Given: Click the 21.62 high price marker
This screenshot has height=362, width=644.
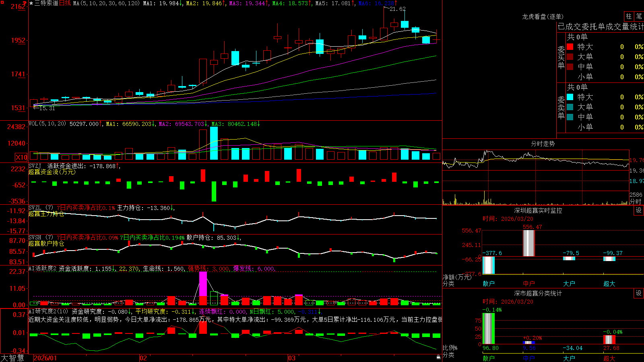Looking at the screenshot, I should [x=398, y=9].
